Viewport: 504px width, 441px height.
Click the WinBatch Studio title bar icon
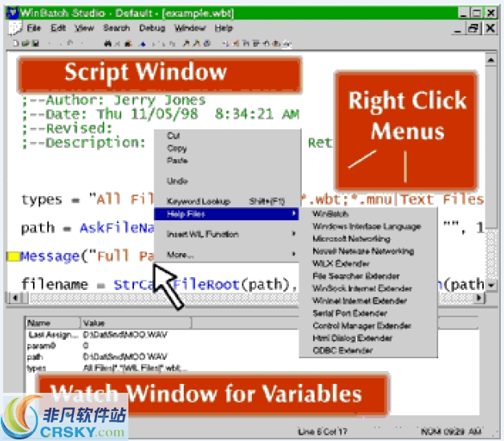tap(12, 13)
